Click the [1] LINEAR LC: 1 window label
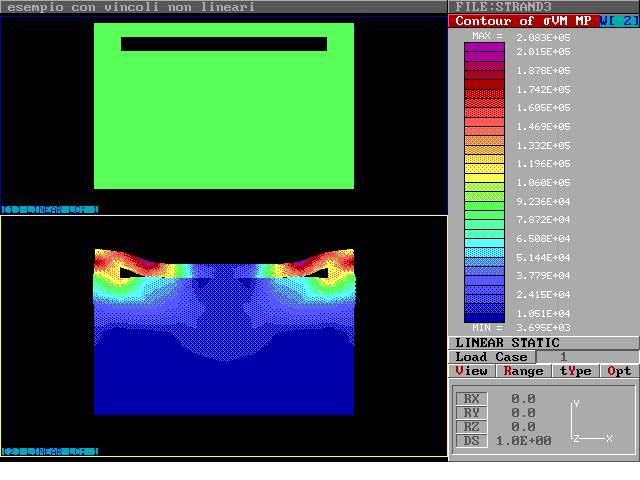Image resolution: width=640 pixels, height=480 pixels. (x=50, y=210)
